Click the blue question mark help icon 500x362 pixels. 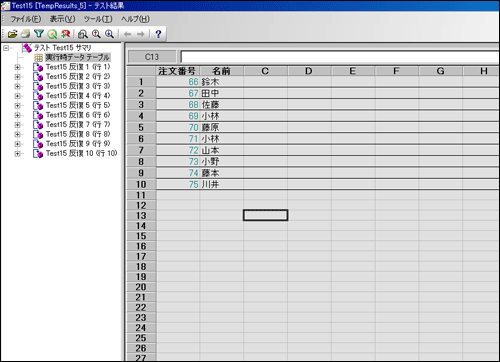158,34
